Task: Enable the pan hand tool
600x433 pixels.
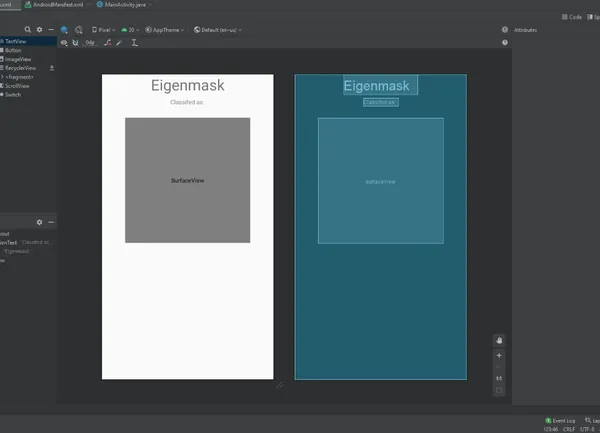Action: pyautogui.click(x=499, y=340)
